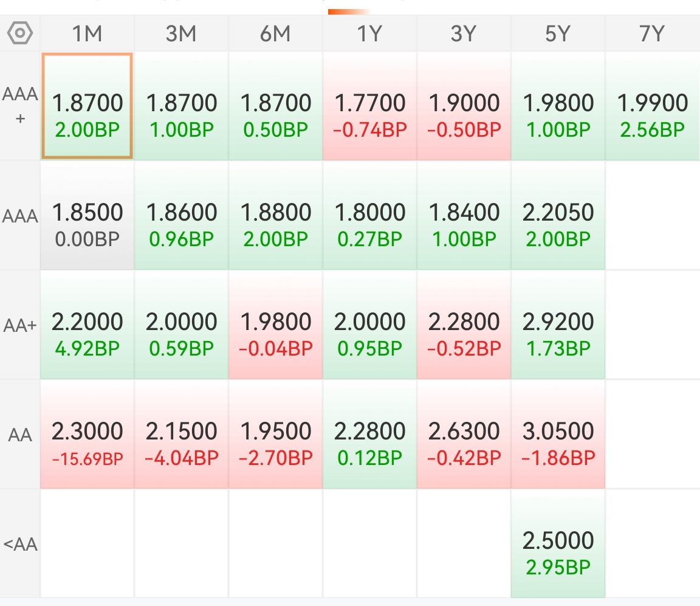
Task: Click the <AA rating row label
Action: point(20,543)
